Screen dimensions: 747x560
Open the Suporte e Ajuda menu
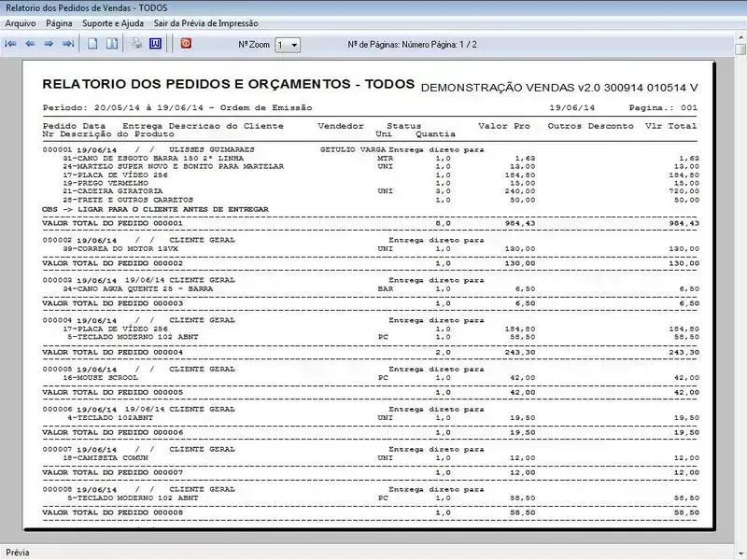(x=113, y=21)
